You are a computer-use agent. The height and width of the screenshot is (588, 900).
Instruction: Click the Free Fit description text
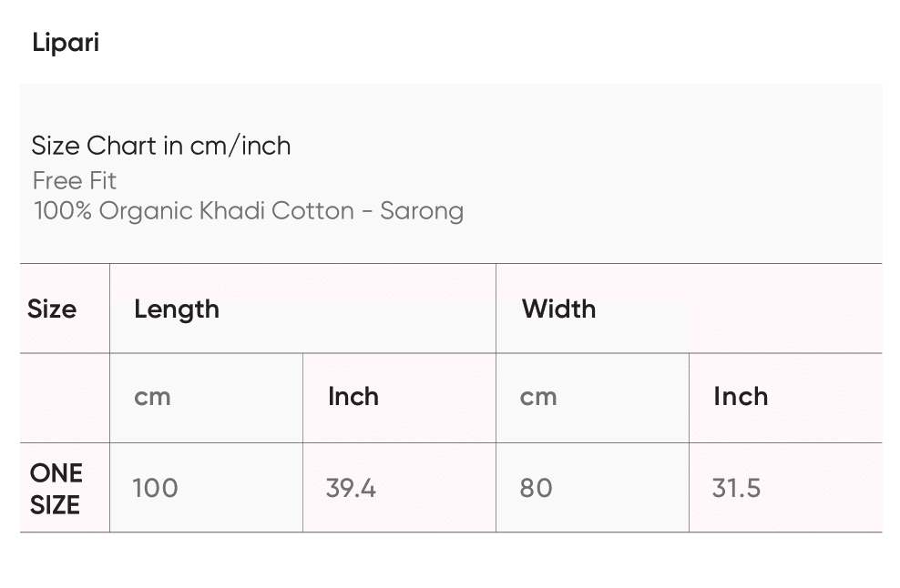pos(75,180)
